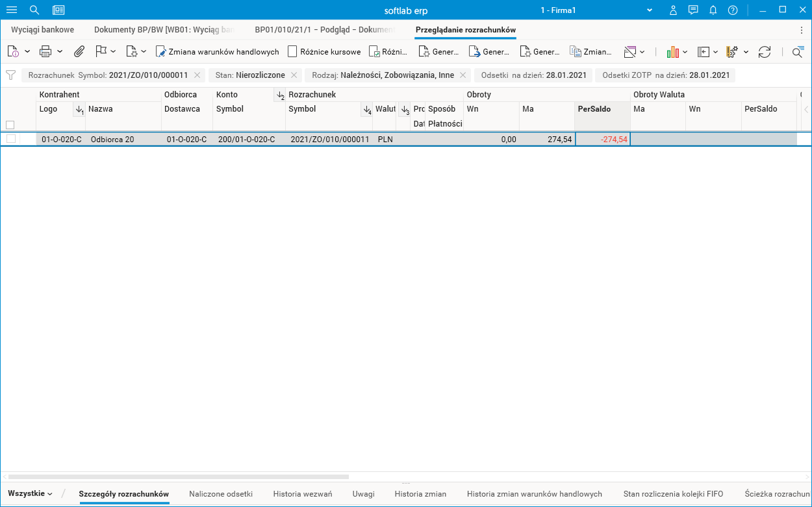
Task: Open Naliczone odsetki bottom tab
Action: (x=221, y=493)
